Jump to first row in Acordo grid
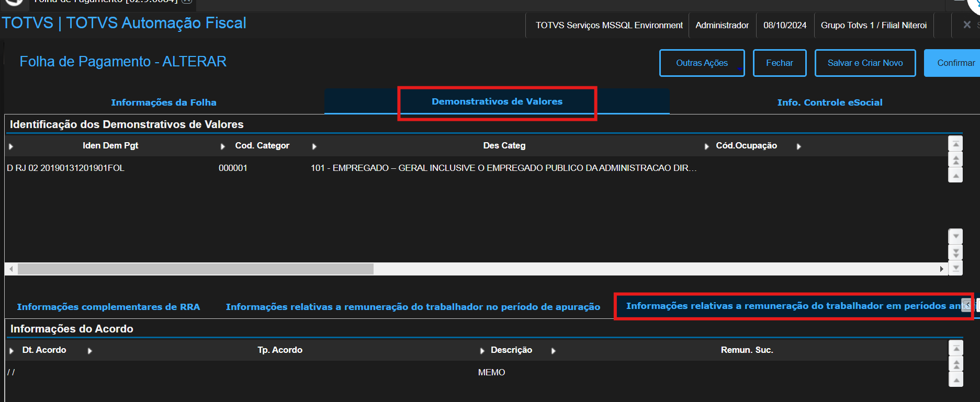The image size is (980, 402). click(x=955, y=348)
